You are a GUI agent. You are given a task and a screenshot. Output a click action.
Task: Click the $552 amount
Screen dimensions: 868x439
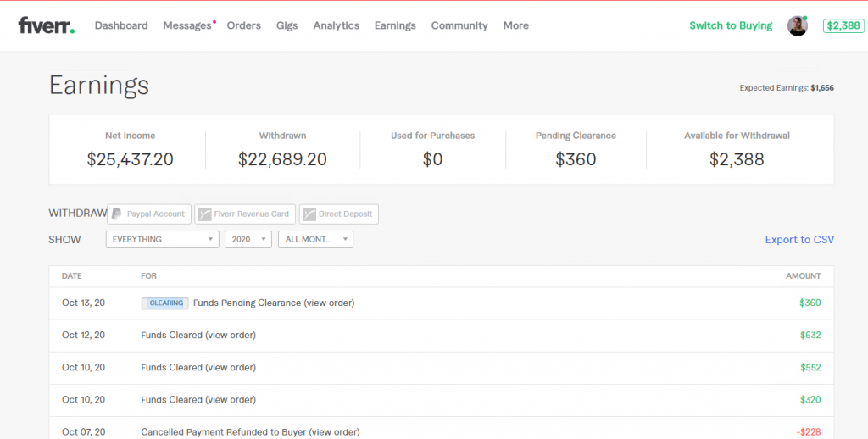pos(810,367)
